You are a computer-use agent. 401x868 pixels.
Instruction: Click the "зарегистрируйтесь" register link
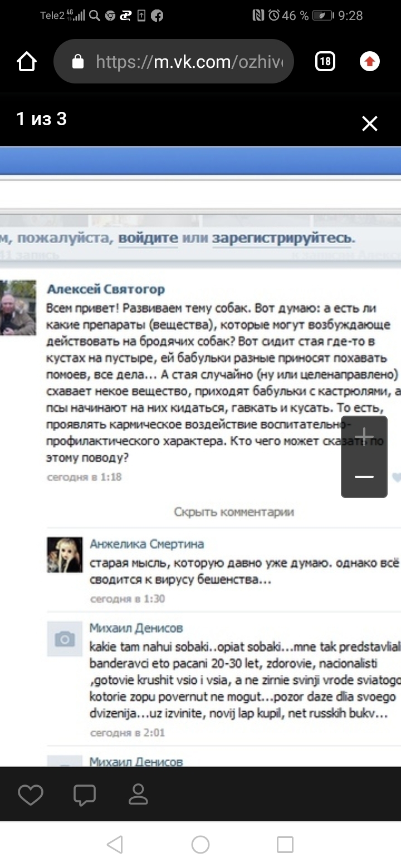click(282, 238)
